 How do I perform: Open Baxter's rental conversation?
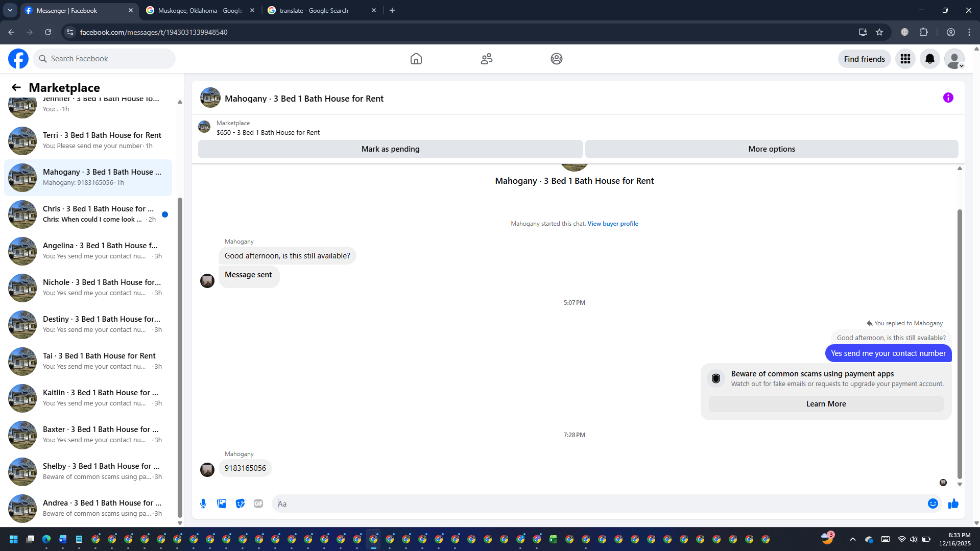click(88, 435)
